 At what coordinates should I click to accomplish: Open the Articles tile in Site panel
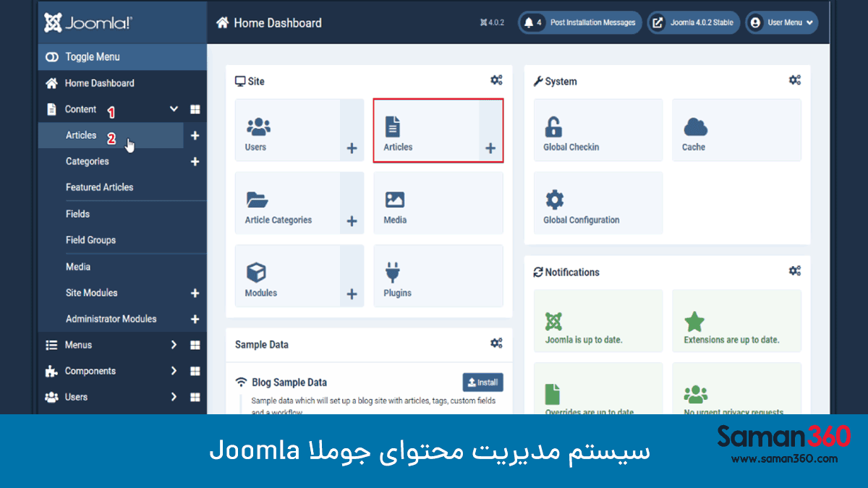pos(426,130)
